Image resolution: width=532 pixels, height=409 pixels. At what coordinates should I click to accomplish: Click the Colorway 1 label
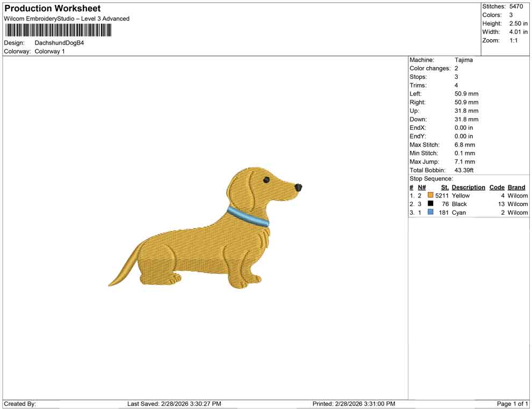pyautogui.click(x=49, y=52)
